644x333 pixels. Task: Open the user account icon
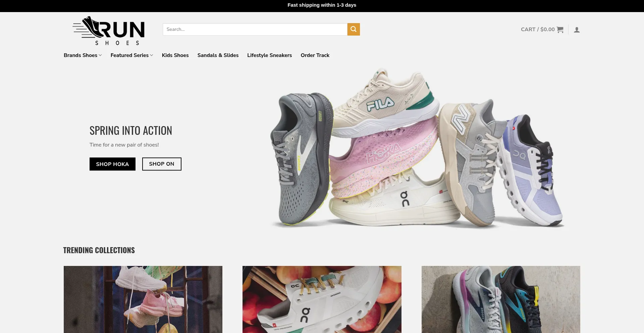click(x=577, y=30)
